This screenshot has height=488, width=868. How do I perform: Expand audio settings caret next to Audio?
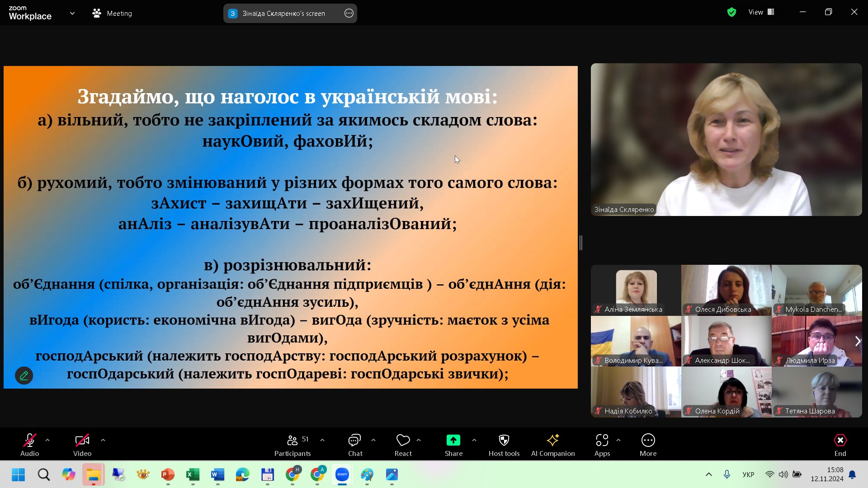tap(47, 440)
